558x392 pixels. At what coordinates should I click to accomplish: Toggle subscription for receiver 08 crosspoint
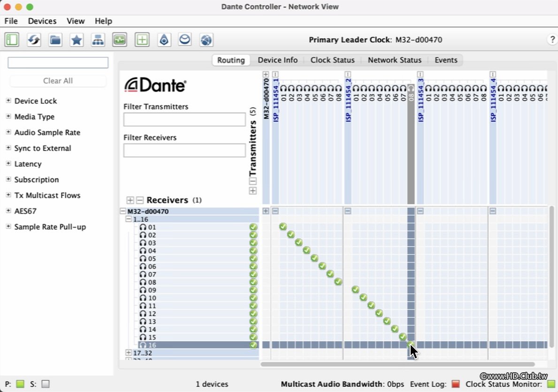(338, 282)
